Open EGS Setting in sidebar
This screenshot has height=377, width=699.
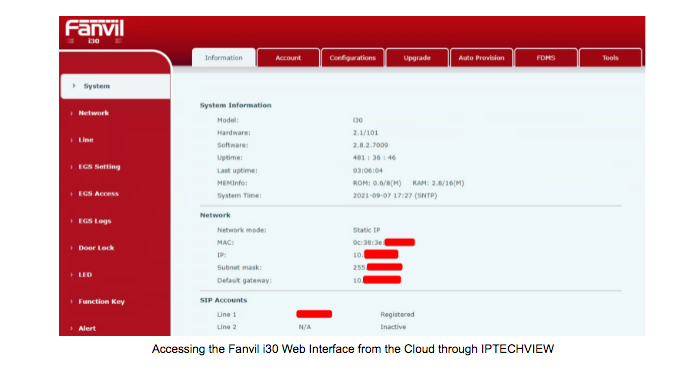click(x=99, y=167)
